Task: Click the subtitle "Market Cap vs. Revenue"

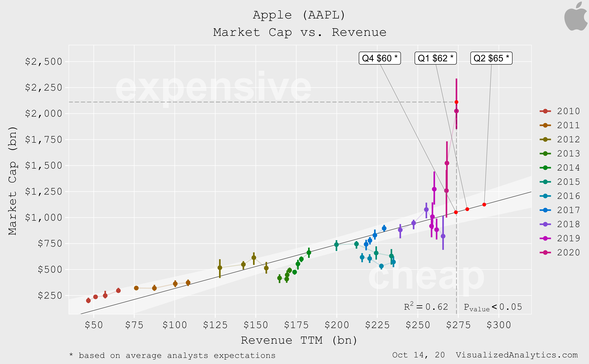Action: pos(300,32)
